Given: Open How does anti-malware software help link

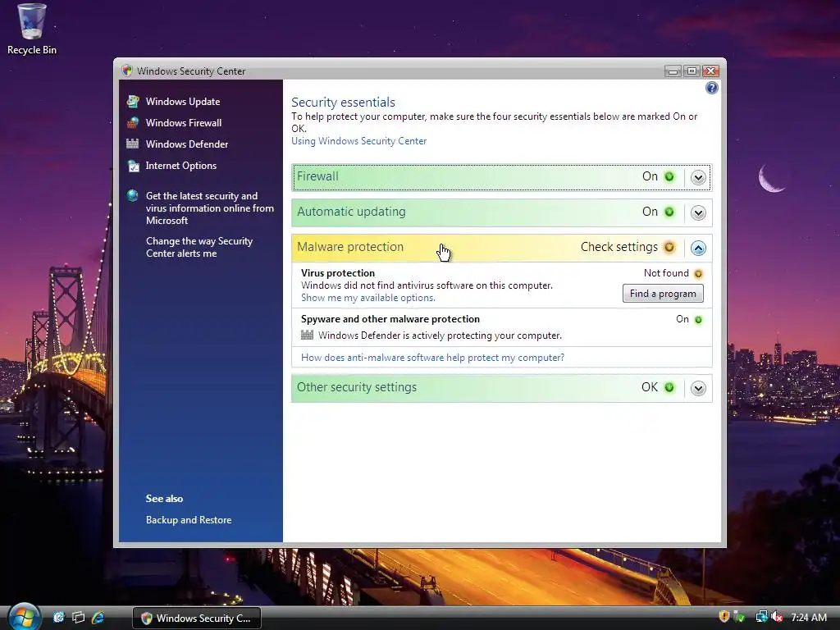Looking at the screenshot, I should (432, 358).
